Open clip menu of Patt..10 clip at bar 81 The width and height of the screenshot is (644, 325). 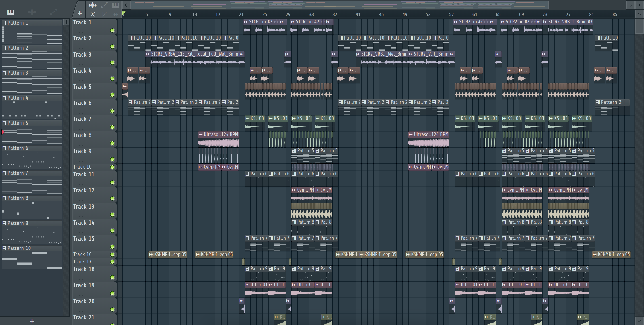pyautogui.click(x=597, y=38)
